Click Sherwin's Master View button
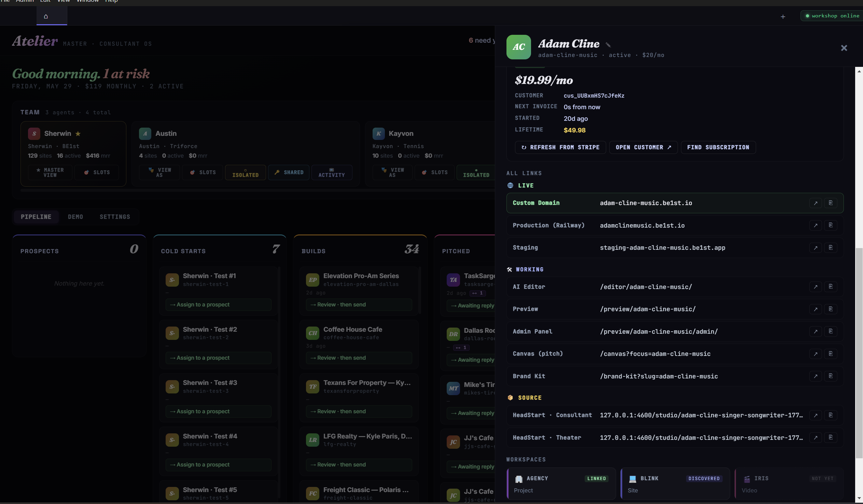Image resolution: width=863 pixels, height=504 pixels. [50, 172]
